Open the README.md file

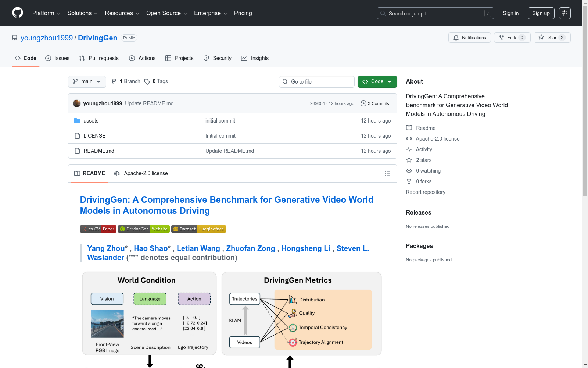click(x=99, y=151)
